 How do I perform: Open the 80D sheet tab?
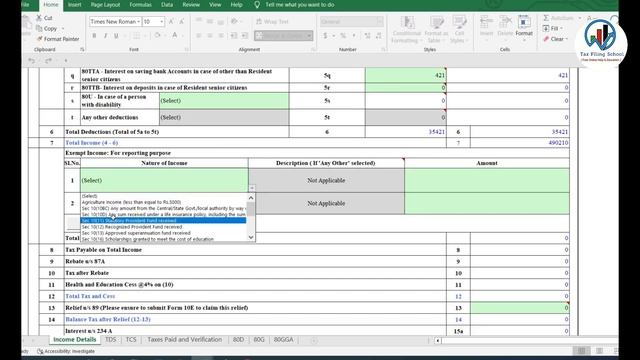tap(238, 340)
